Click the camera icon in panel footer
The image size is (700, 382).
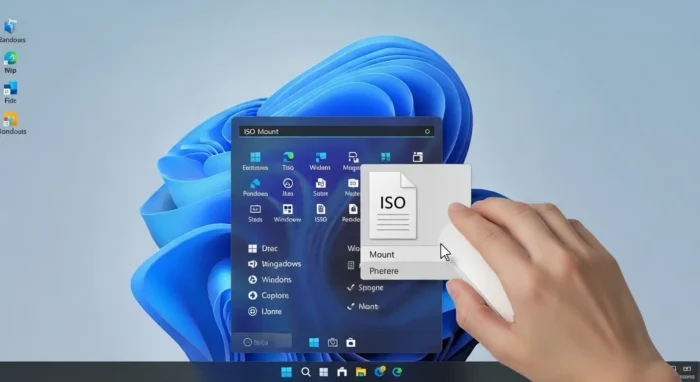pyautogui.click(x=333, y=342)
